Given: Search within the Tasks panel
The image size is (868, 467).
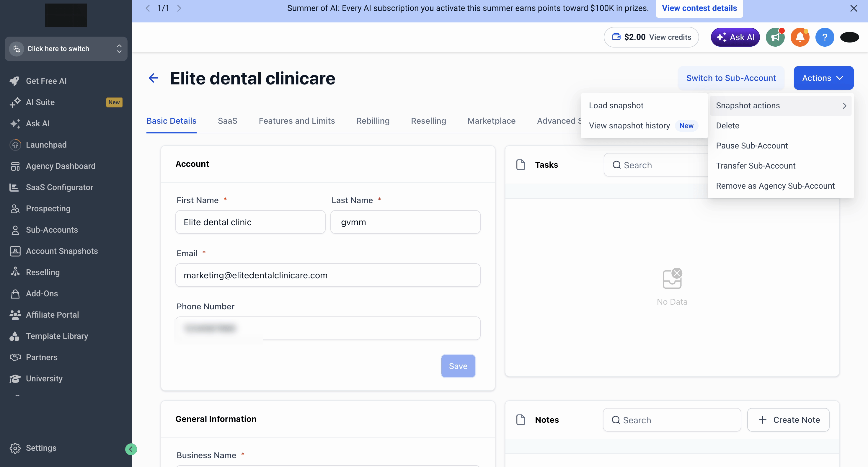Looking at the screenshot, I should point(655,165).
